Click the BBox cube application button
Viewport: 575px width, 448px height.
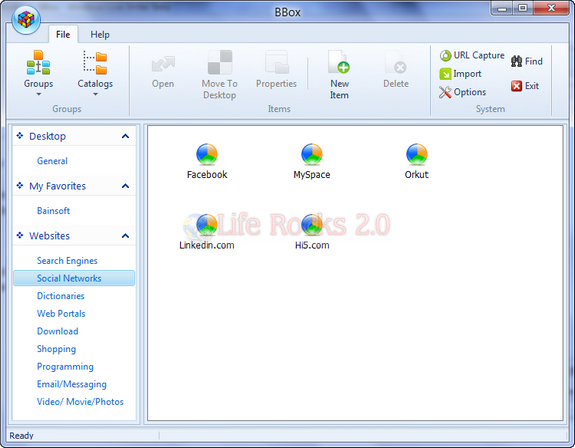point(26,19)
